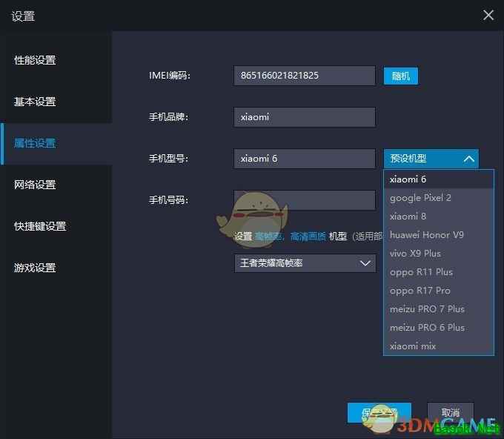Expand the 王者荣耀高帧率 dropdown

[305, 263]
